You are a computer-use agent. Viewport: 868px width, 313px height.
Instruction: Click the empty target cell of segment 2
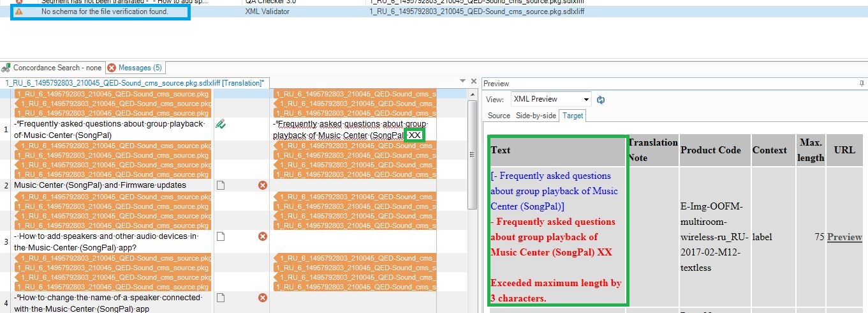(355, 185)
